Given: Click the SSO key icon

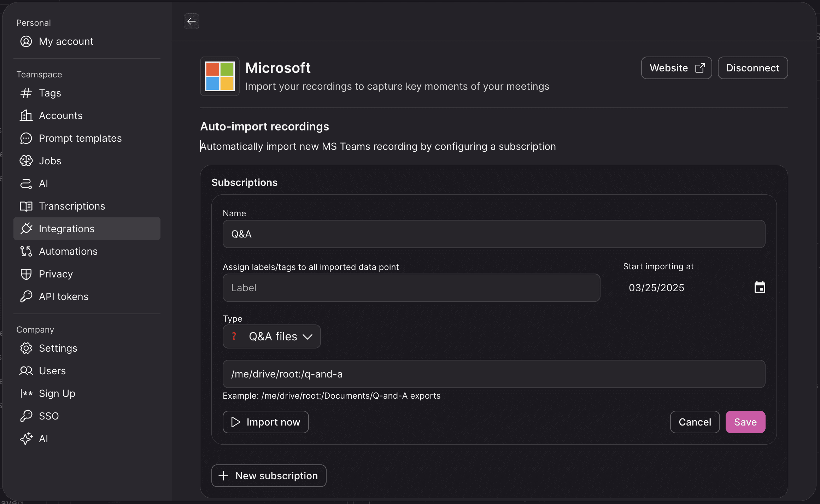Looking at the screenshot, I should [x=26, y=416].
